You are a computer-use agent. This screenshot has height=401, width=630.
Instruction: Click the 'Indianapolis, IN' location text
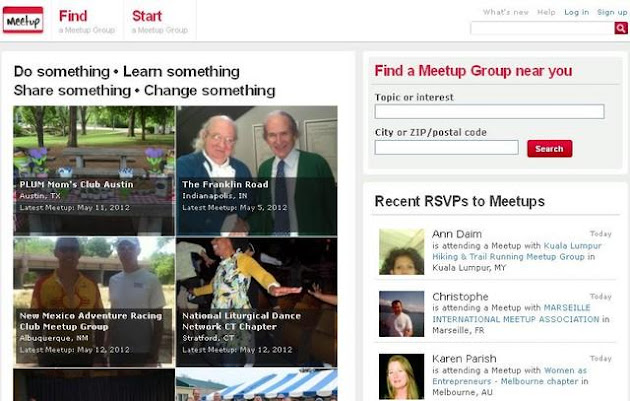point(215,196)
